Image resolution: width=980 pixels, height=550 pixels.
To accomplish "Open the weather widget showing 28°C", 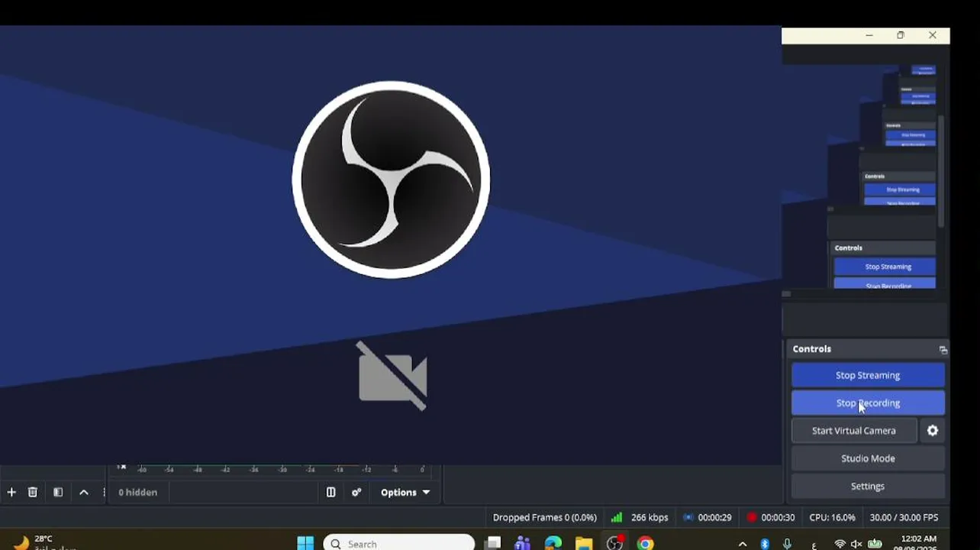I will coord(44,542).
